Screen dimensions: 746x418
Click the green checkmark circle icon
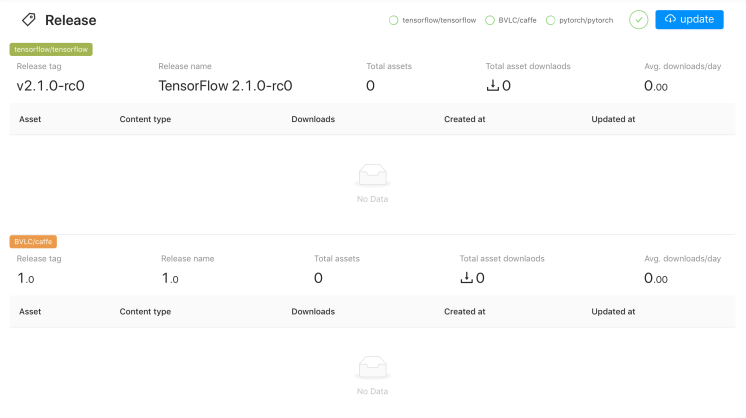[639, 19]
